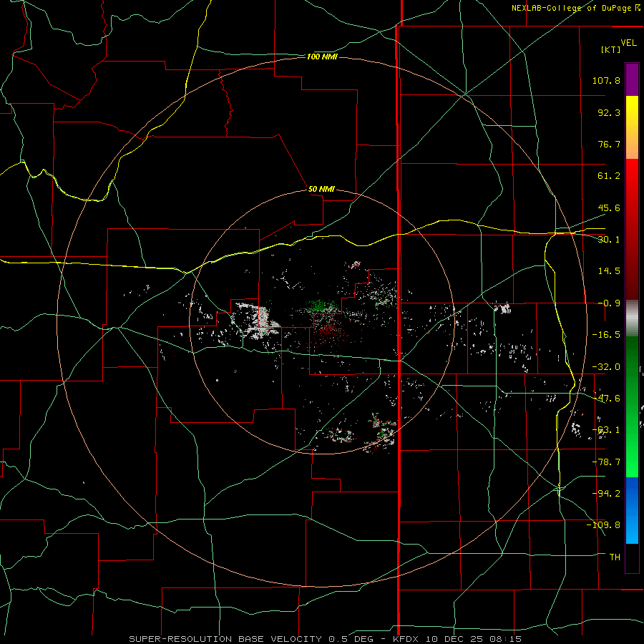Screen dimensions: 644x644
Task: Click the [KT] units label
Action: [611, 49]
